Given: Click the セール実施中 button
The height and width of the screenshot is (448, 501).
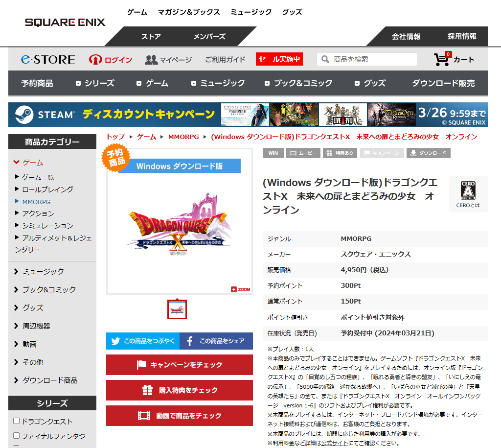Looking at the screenshot, I should (279, 59).
